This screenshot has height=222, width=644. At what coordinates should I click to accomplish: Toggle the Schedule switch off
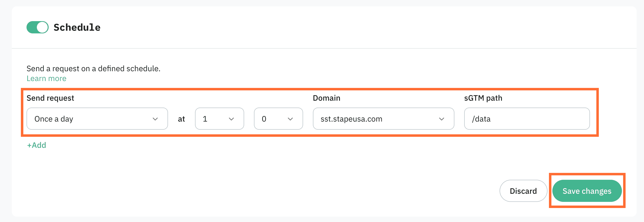click(x=37, y=27)
